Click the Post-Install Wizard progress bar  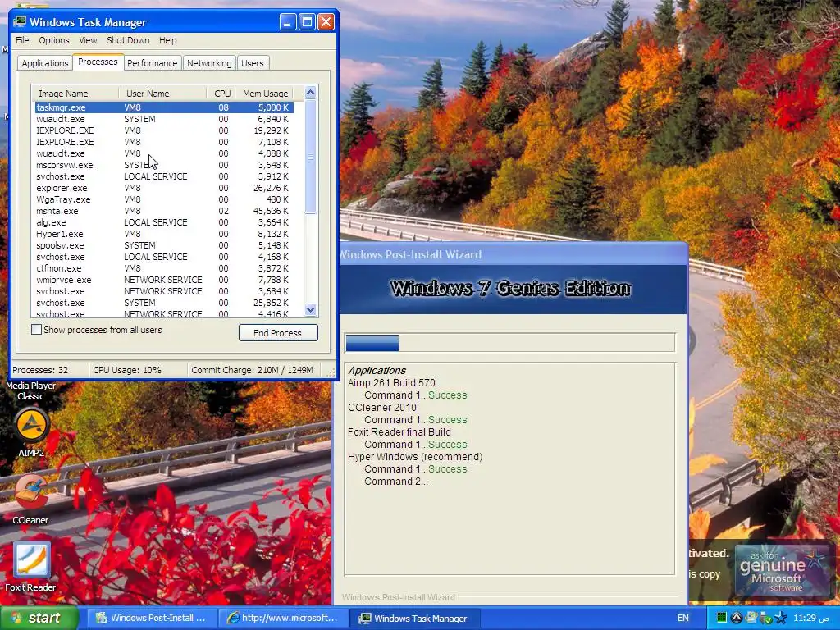pos(509,343)
